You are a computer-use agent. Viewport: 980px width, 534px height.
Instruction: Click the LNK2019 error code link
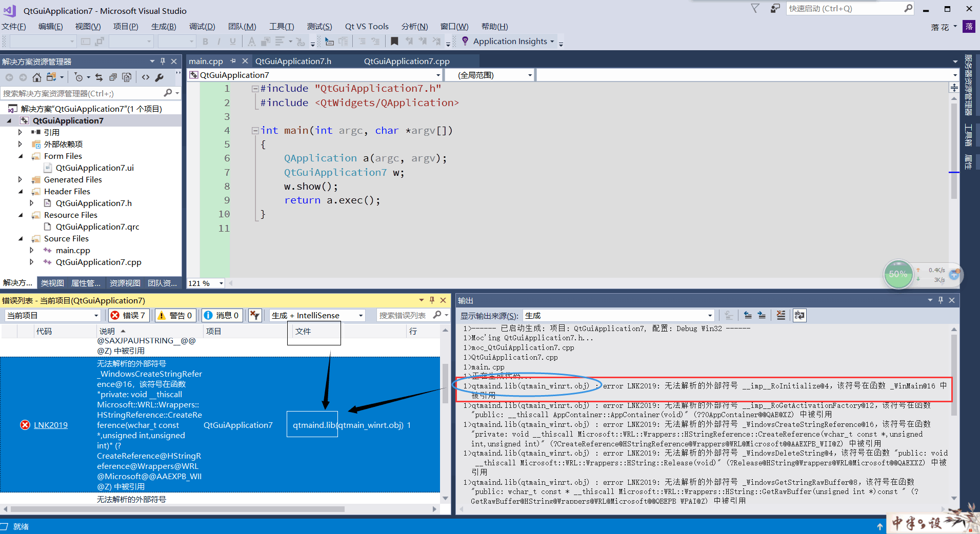[51, 425]
